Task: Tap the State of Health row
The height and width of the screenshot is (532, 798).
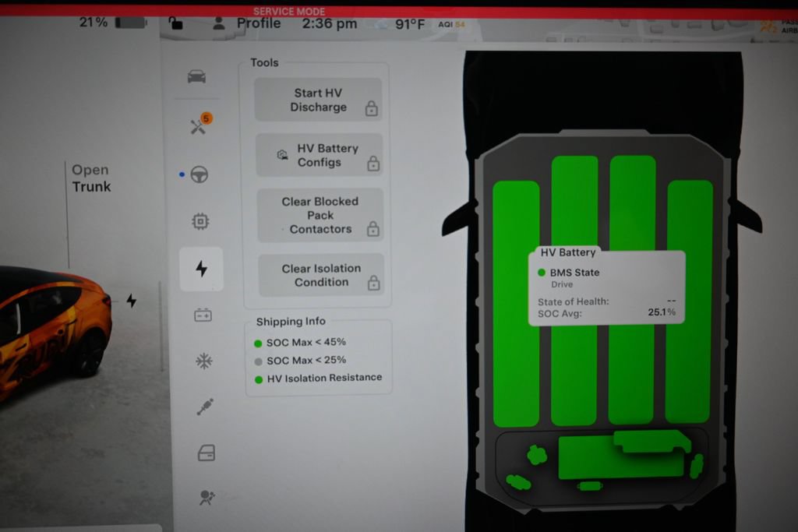Action: pos(606,301)
